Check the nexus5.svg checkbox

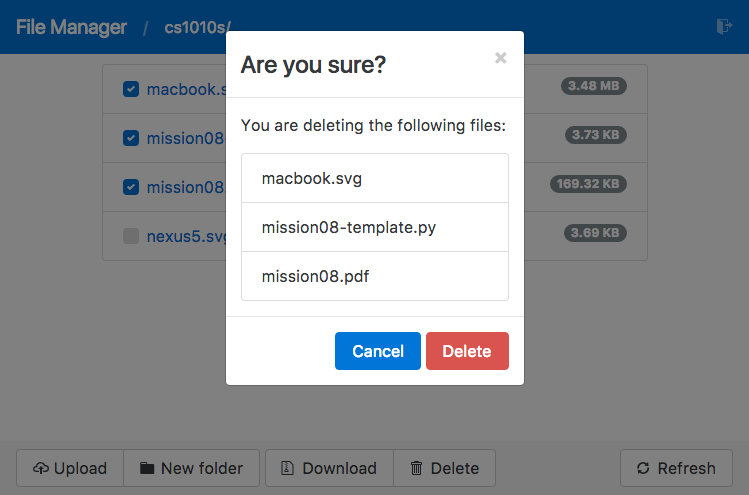[131, 236]
